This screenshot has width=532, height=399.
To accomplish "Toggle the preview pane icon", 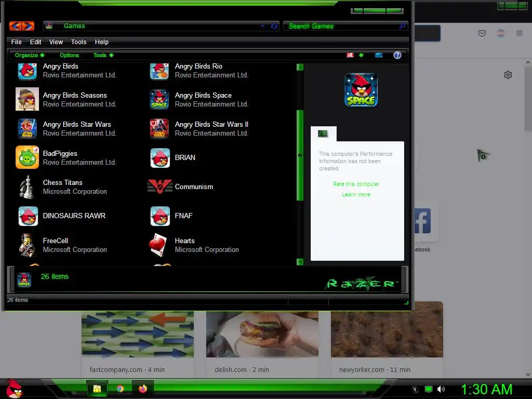I will click(379, 55).
